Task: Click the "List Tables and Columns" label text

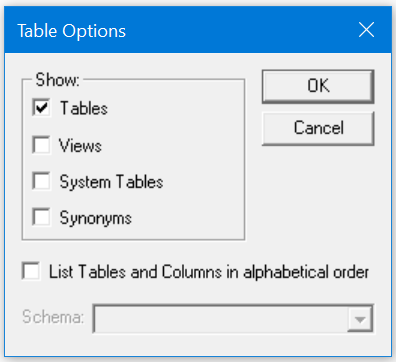Action: click(136, 272)
